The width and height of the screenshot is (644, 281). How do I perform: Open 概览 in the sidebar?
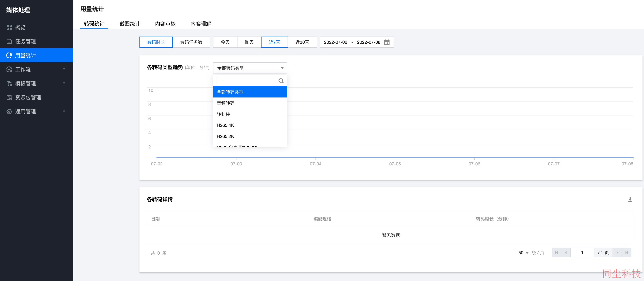point(36,27)
